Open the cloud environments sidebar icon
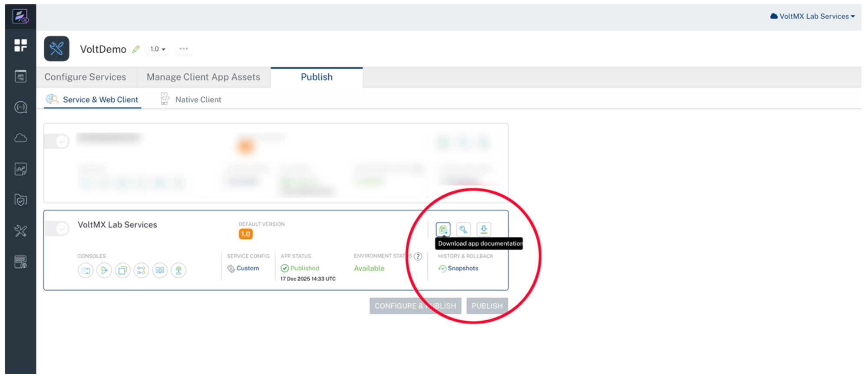The width and height of the screenshot is (868, 378). tap(20, 138)
